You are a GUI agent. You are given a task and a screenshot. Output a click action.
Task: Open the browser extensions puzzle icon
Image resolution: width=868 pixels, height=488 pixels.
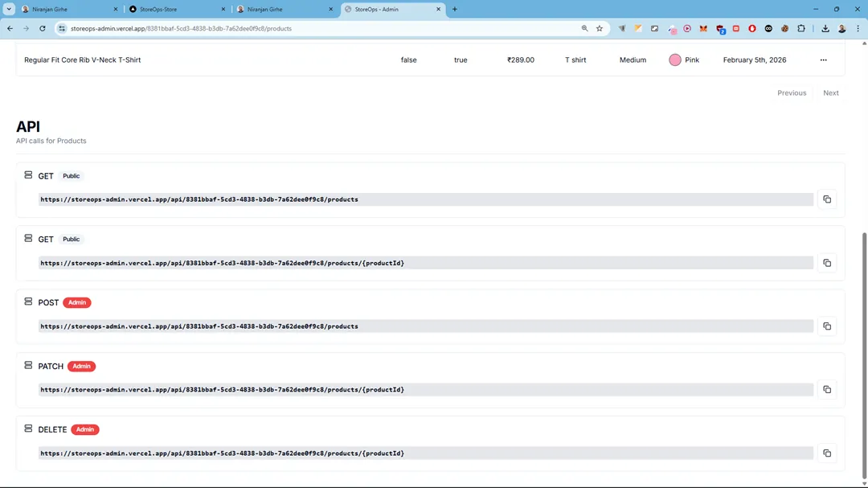tap(801, 28)
